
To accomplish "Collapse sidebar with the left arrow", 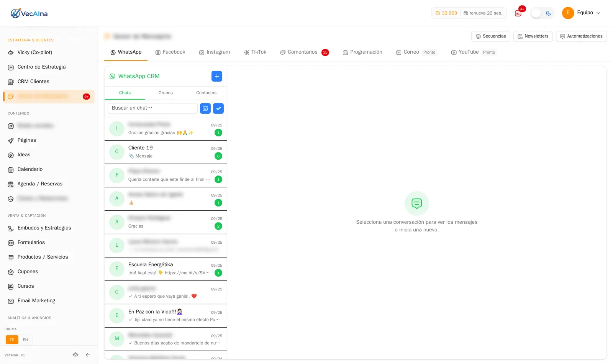I will 88,355.
